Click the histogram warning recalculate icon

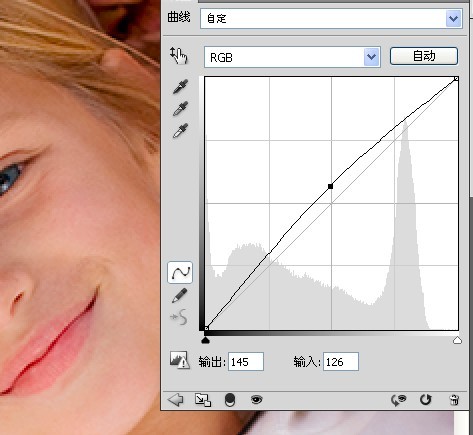coord(180,360)
